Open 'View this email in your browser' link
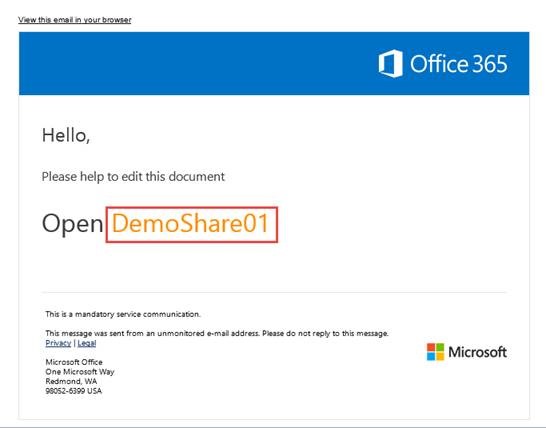The height and width of the screenshot is (428, 546). click(x=75, y=20)
